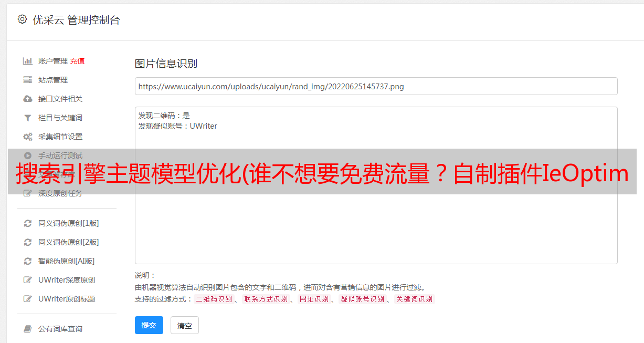Click the 网址识别 tag
Viewport: 644px width, 343px height.
(314, 299)
